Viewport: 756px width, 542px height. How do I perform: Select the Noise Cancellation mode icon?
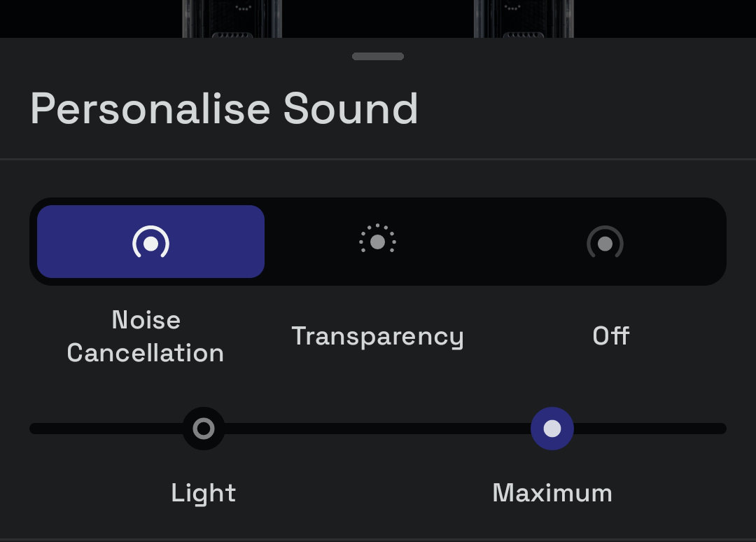(x=151, y=242)
